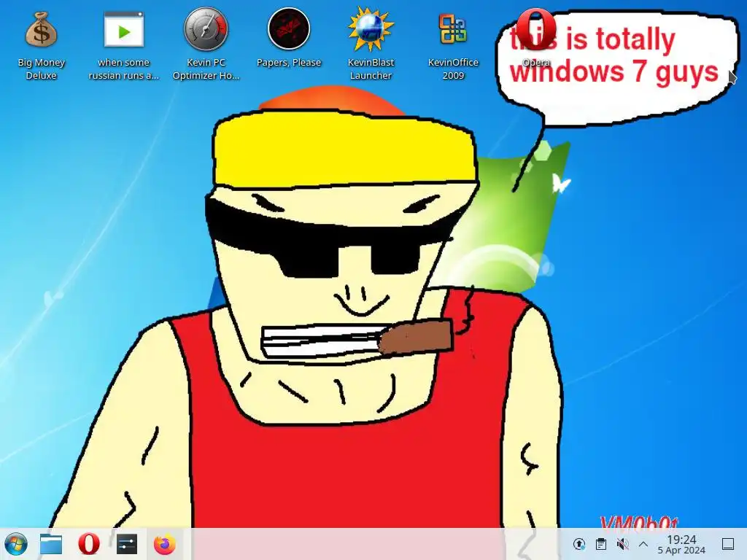Open system settings taskbar icon
The width and height of the screenshot is (747, 560).
(x=127, y=544)
